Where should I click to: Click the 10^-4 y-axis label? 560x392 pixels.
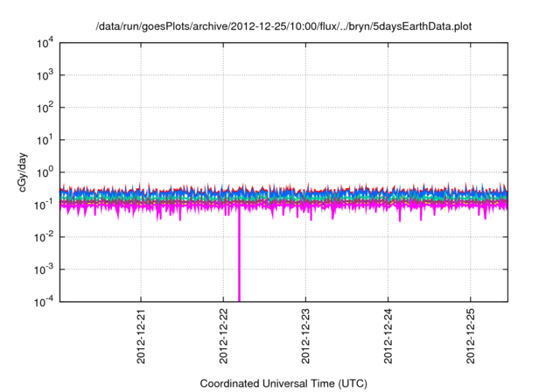[x=44, y=303]
